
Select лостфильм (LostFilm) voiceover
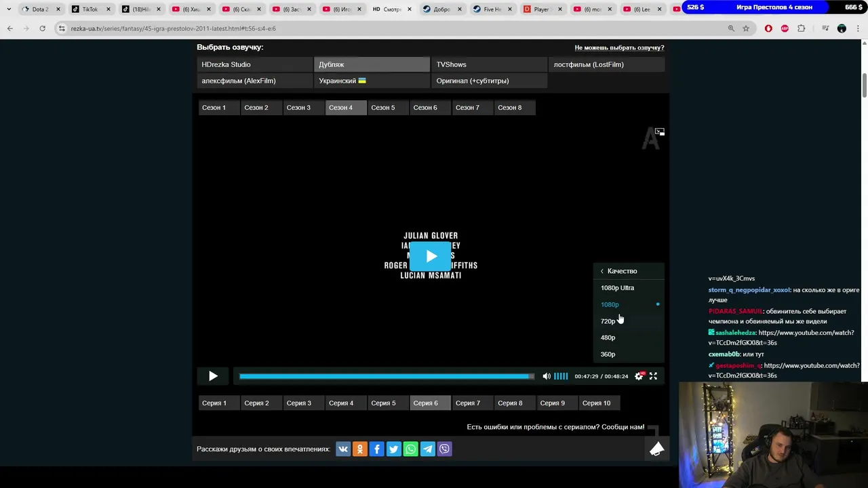coord(607,64)
